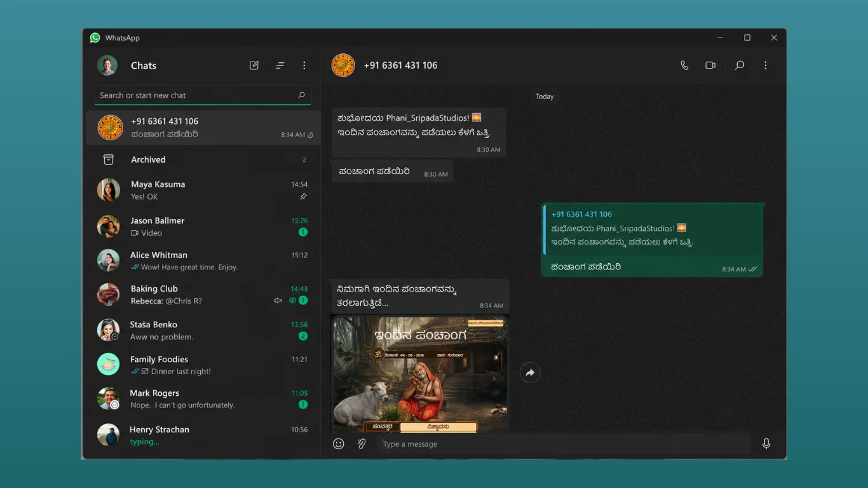Open the Staša Benko chat
This screenshot has height=488, width=868.
(203, 330)
